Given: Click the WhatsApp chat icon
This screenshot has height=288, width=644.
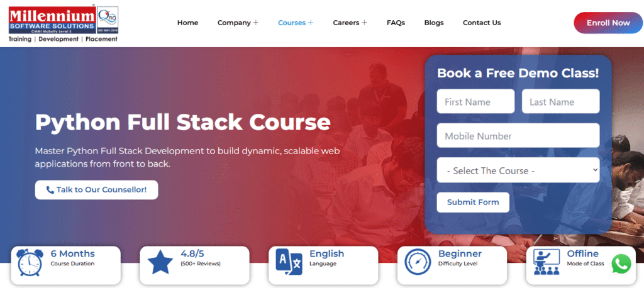Looking at the screenshot, I should [x=621, y=264].
